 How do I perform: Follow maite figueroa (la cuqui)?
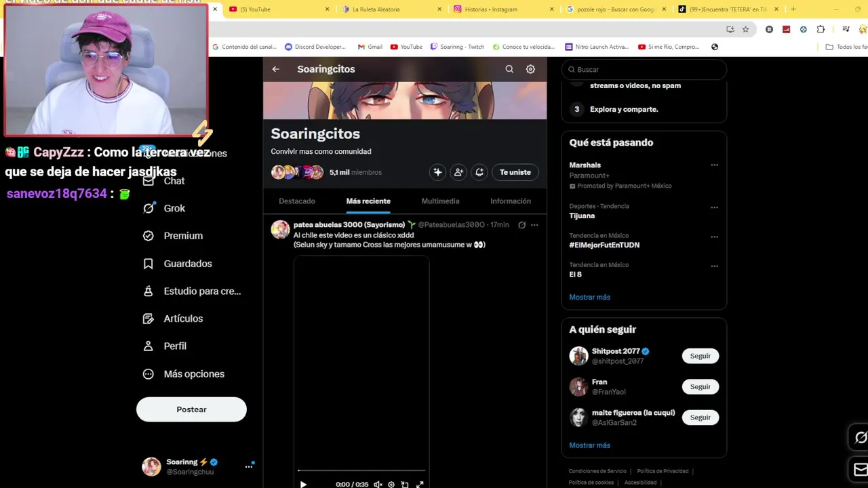coord(701,418)
